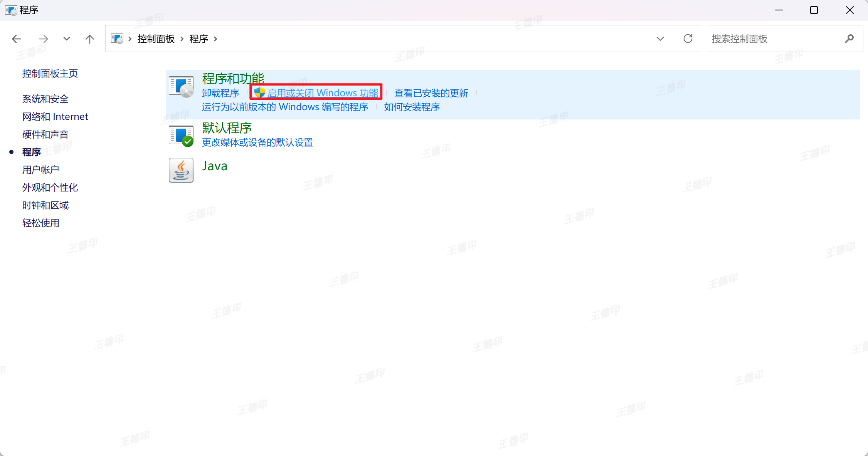This screenshot has height=456, width=868.
Task: Expand the address bar history dropdown
Action: click(x=660, y=39)
